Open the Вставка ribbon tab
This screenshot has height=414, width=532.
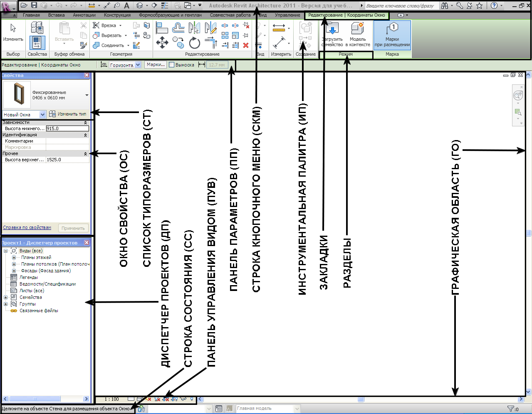coord(56,15)
